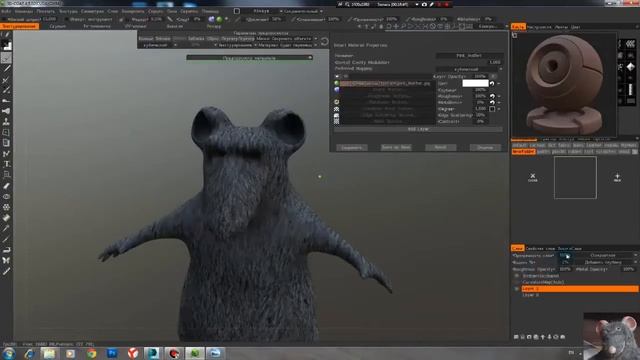Click the checkered channel icon in material layers
The image size is (640, 360).
(337, 109)
